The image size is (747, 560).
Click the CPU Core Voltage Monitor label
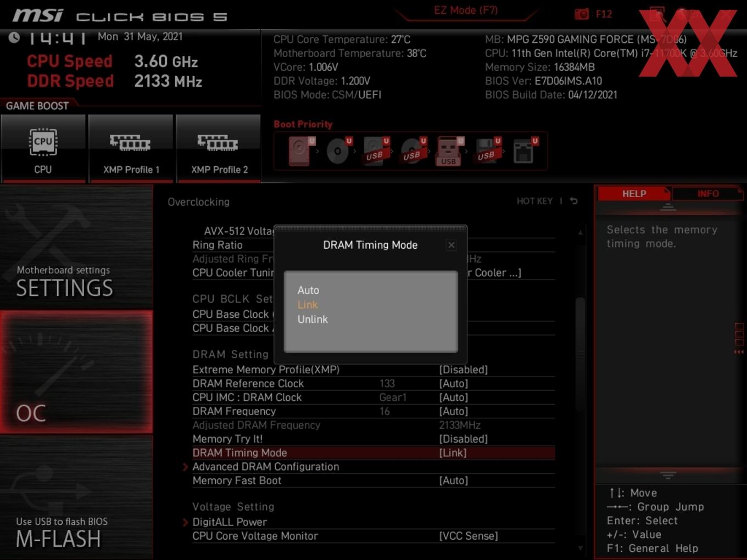coord(255,536)
